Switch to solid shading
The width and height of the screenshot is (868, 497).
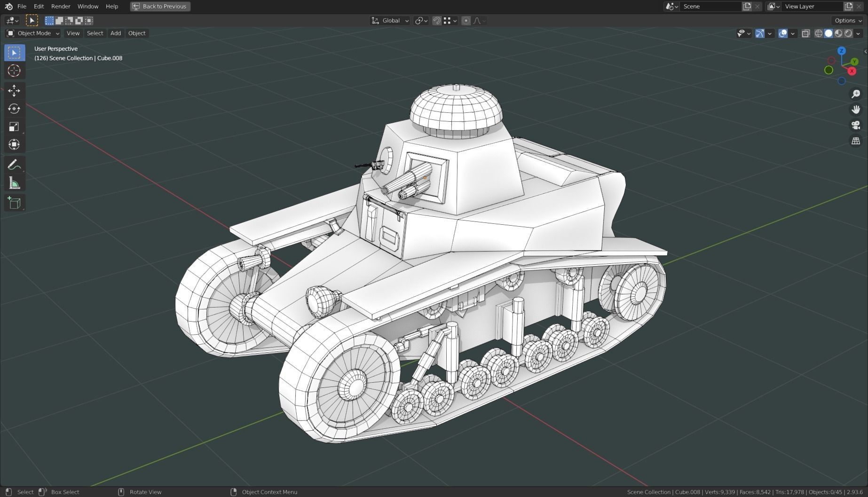829,33
